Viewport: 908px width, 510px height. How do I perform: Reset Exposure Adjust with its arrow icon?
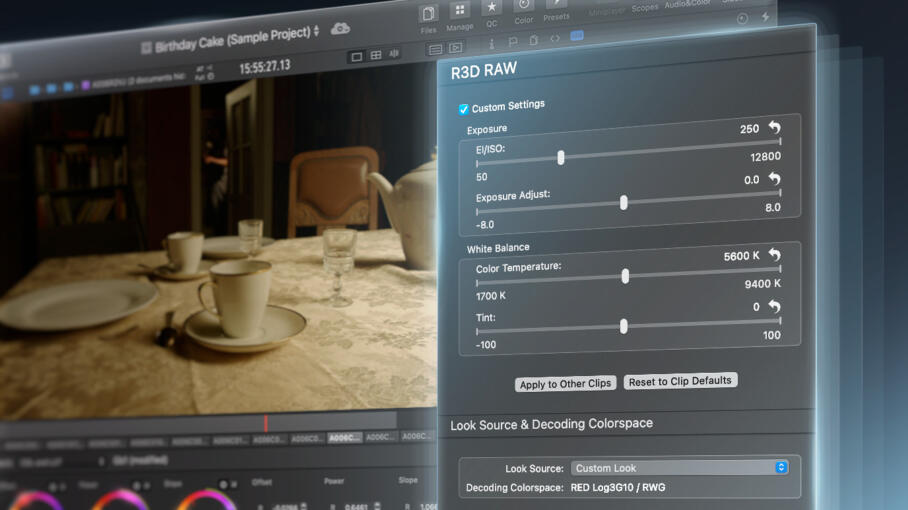[775, 178]
